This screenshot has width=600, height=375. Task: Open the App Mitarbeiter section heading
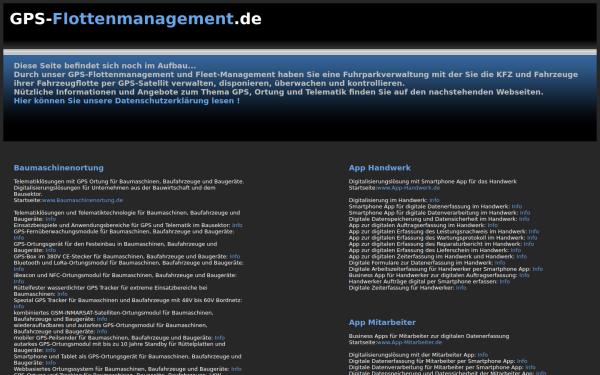(382, 323)
